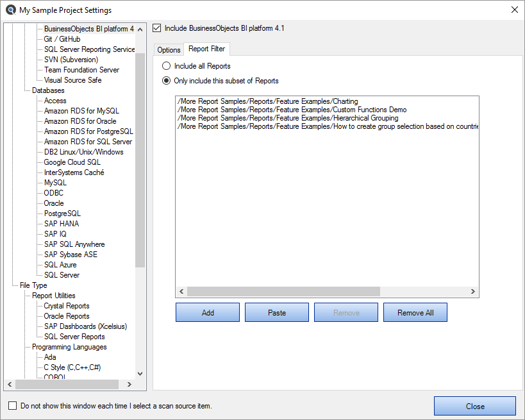525x420 pixels.
Task: Select SAP IQ tree item
Action: click(x=55, y=234)
